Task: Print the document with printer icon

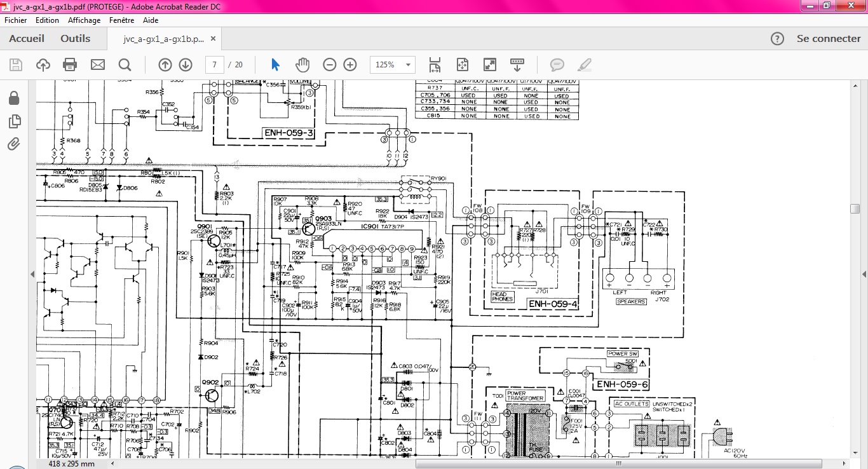Action: click(x=70, y=64)
